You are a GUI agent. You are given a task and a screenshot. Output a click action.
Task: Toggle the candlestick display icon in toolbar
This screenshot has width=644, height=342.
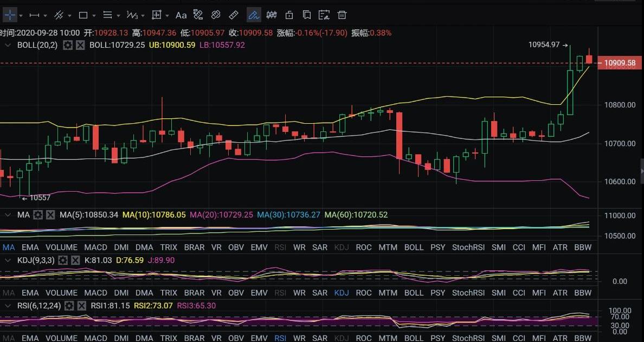pos(272,15)
